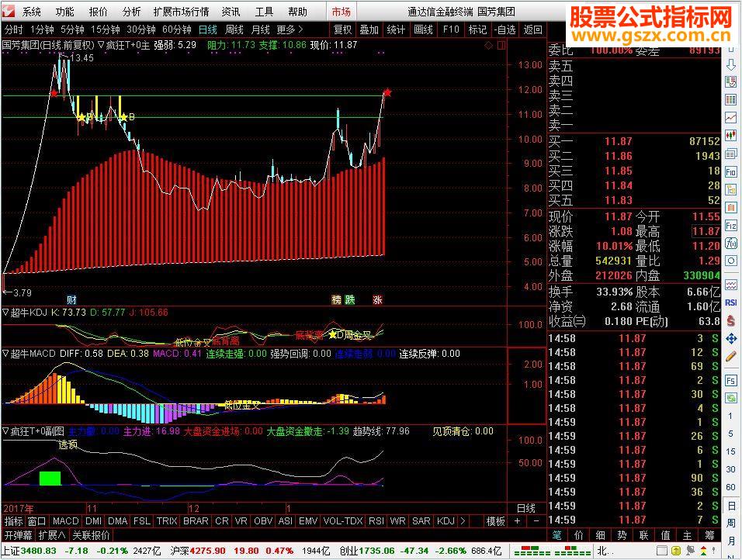Viewport: 742px width, 560px height.
Task: Click the circle icon in sidebar
Action: pyautogui.click(x=731, y=261)
